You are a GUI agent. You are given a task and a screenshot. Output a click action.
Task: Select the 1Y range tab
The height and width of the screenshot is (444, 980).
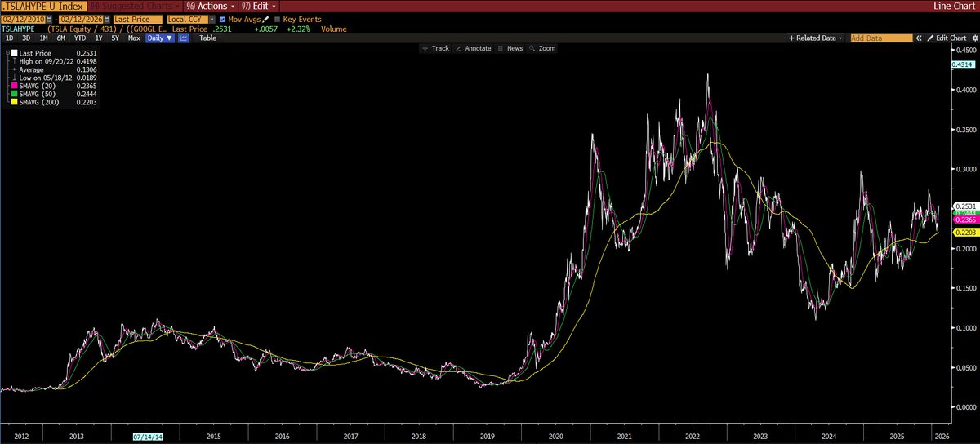99,38
